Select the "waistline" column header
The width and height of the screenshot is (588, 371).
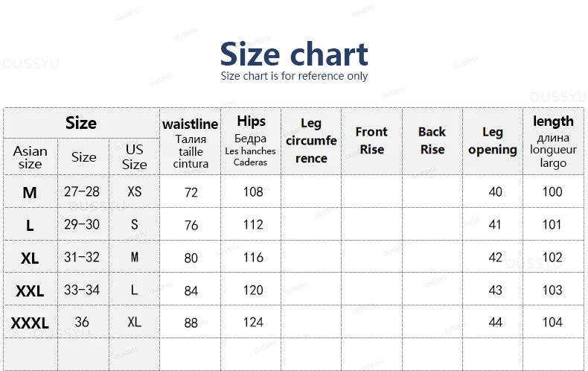[x=191, y=124]
